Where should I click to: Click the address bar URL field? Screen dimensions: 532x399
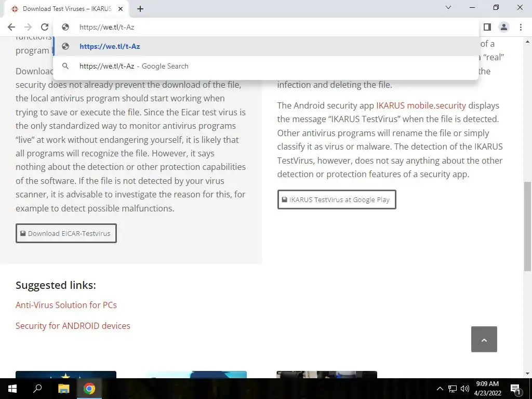coord(265,27)
